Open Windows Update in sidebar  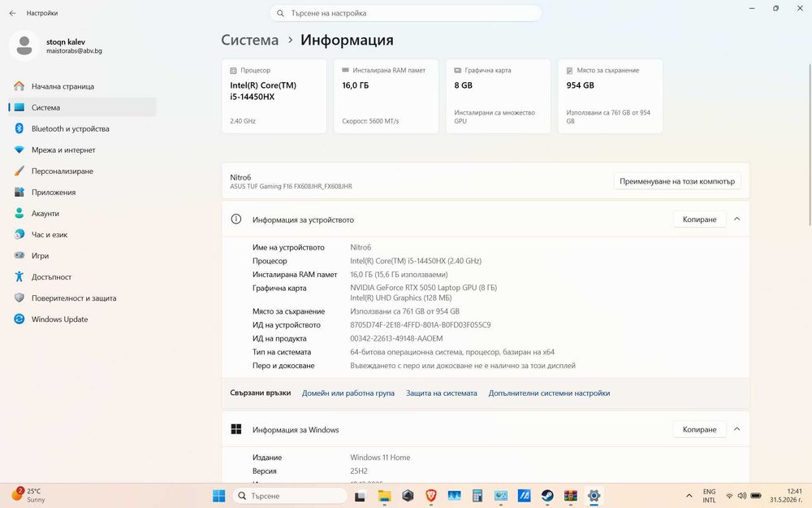coord(82,319)
